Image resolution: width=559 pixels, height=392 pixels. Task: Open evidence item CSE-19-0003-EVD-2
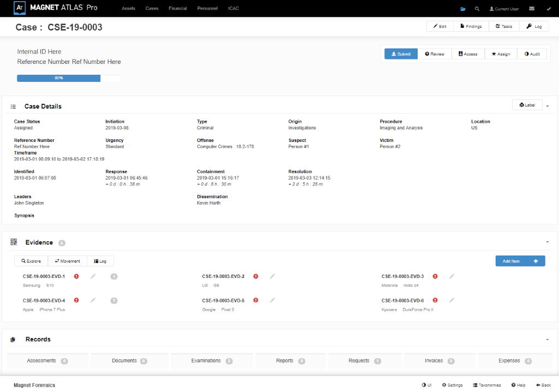pyautogui.click(x=223, y=276)
